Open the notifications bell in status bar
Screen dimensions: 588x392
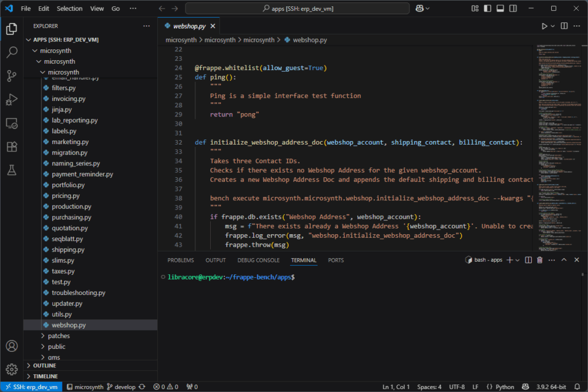[577, 387]
